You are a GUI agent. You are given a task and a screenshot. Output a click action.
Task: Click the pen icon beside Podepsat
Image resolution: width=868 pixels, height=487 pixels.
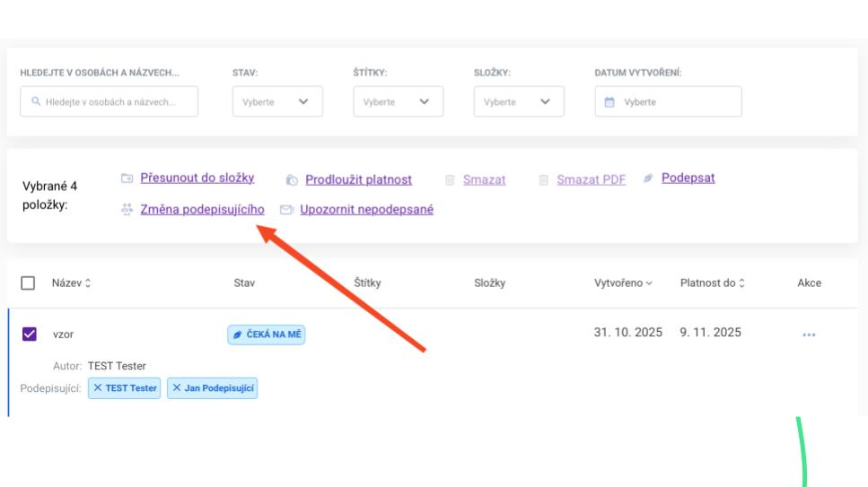[648, 179]
